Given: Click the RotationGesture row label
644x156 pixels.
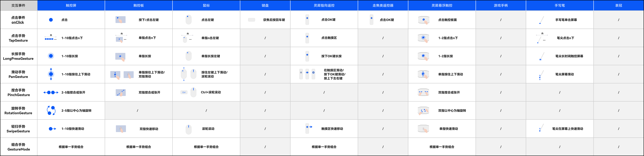Looking at the screenshot, I should click(18, 110).
